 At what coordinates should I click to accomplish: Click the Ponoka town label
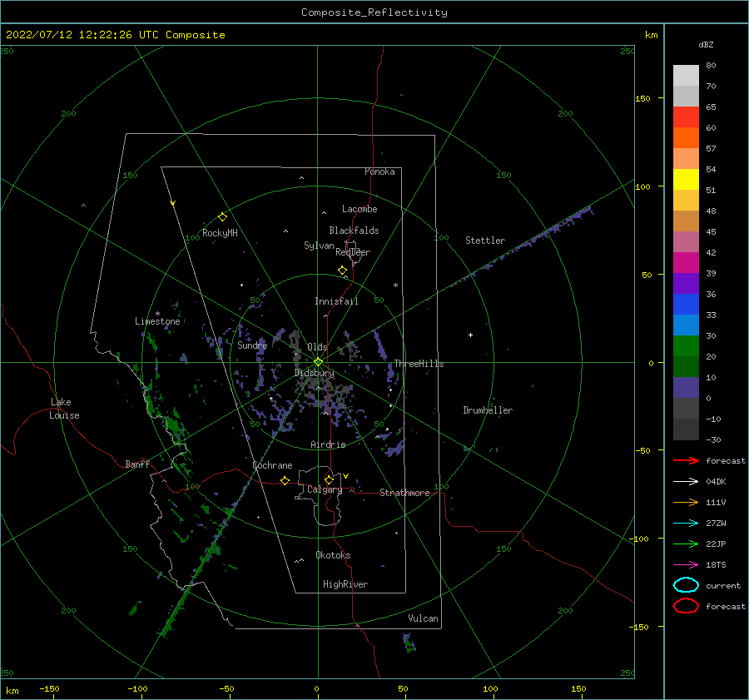[379, 171]
